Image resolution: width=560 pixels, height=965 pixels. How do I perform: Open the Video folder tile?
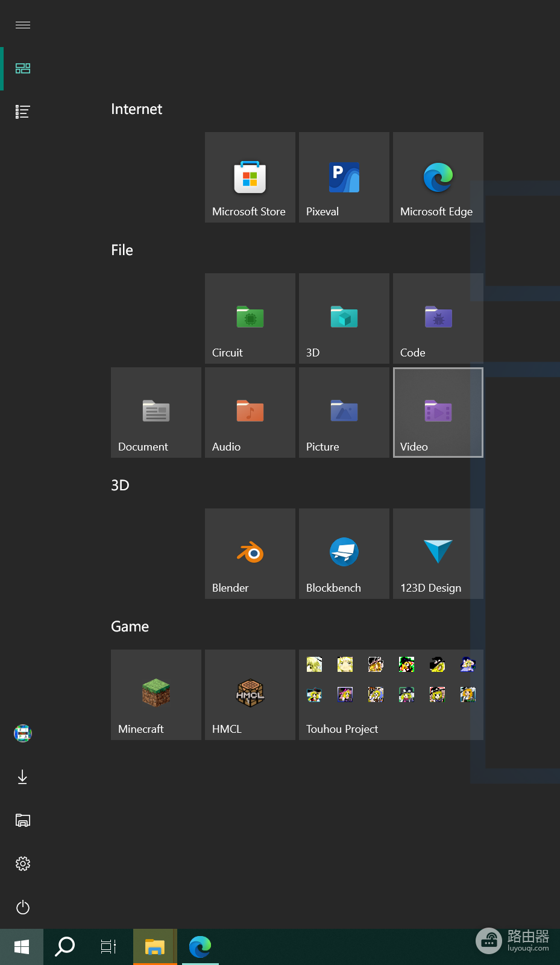pyautogui.click(x=438, y=413)
